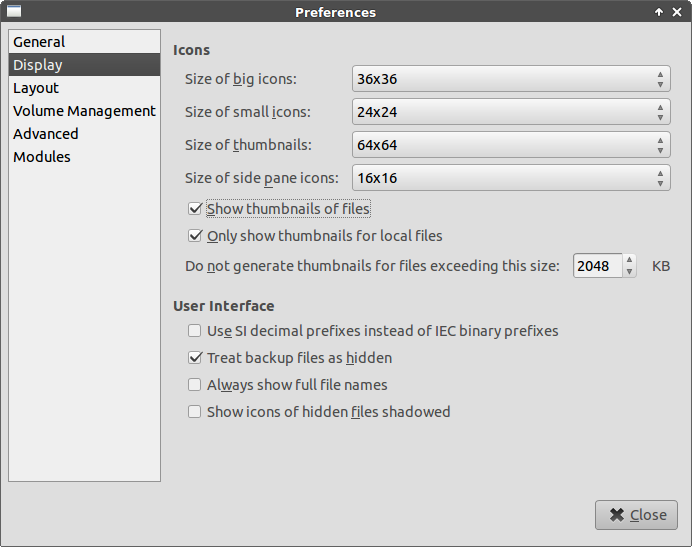Viewport: 692px width, 547px height.
Task: Click the 'Size of small icons:' label
Action: coord(248,112)
